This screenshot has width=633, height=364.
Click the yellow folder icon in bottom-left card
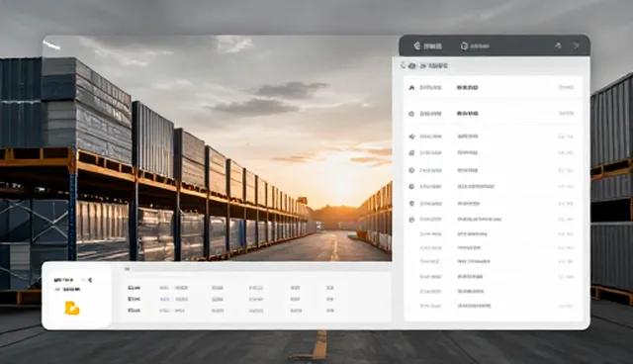pos(72,308)
